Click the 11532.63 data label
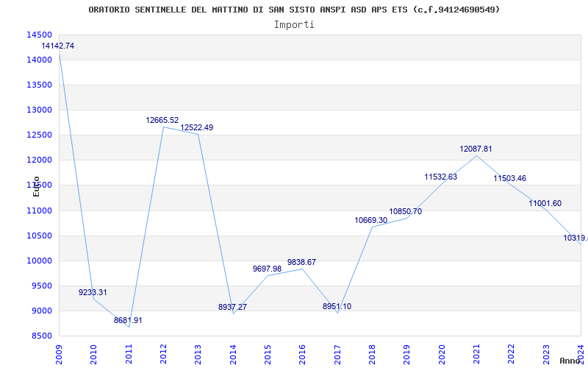588x368 pixels. [x=440, y=177]
